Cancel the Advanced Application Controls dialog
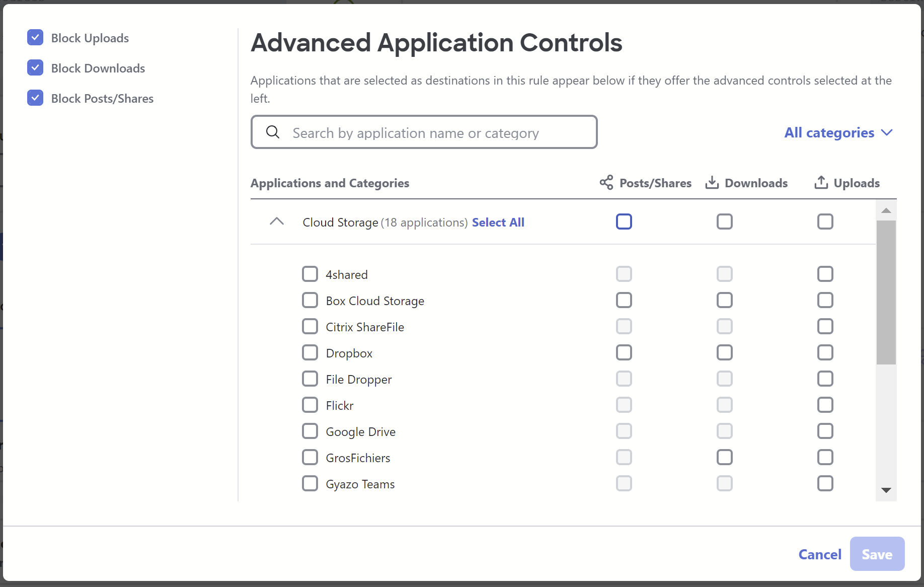Image resolution: width=924 pixels, height=587 pixels. 820,554
